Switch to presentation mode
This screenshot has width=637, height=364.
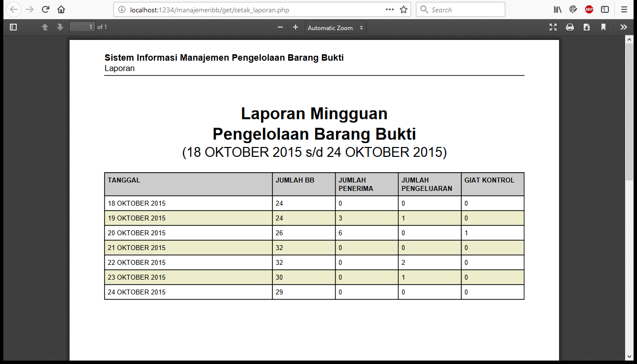pyautogui.click(x=553, y=28)
